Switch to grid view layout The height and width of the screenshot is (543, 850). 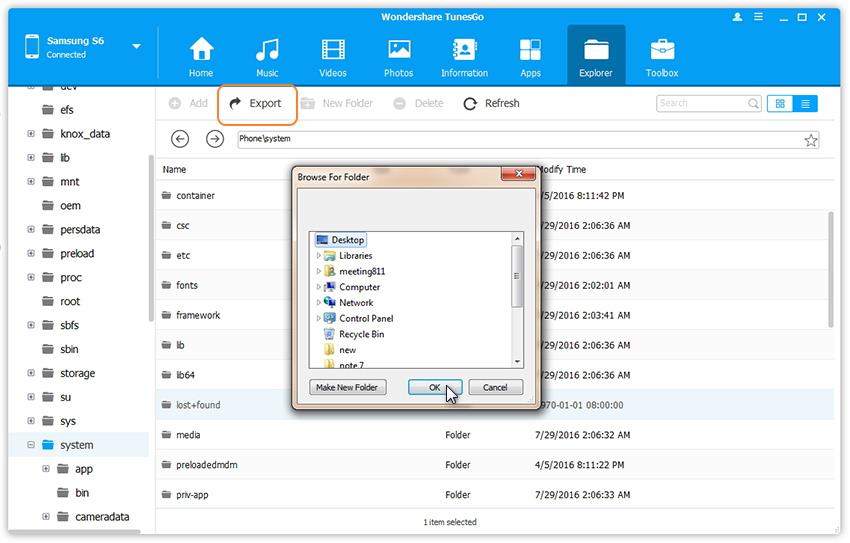click(x=780, y=103)
